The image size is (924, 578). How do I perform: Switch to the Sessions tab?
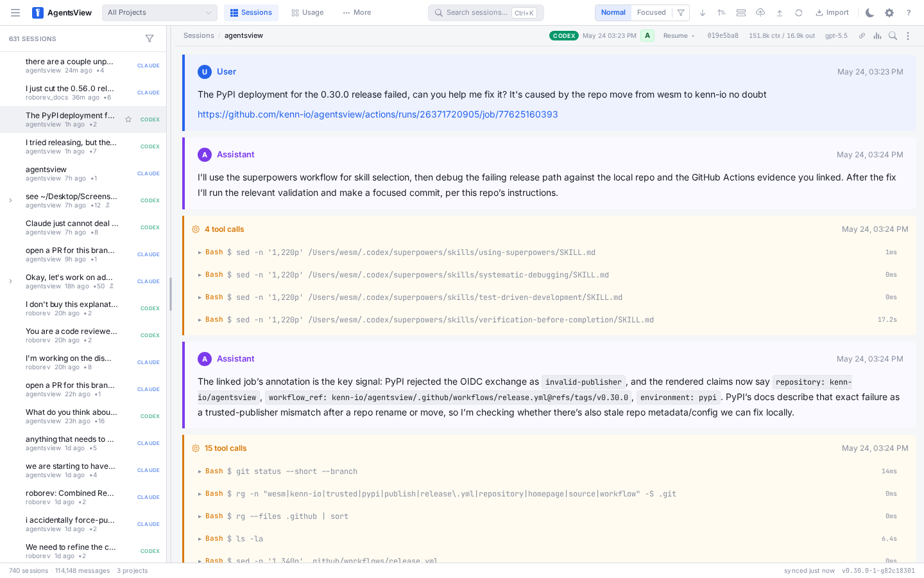[x=251, y=13]
